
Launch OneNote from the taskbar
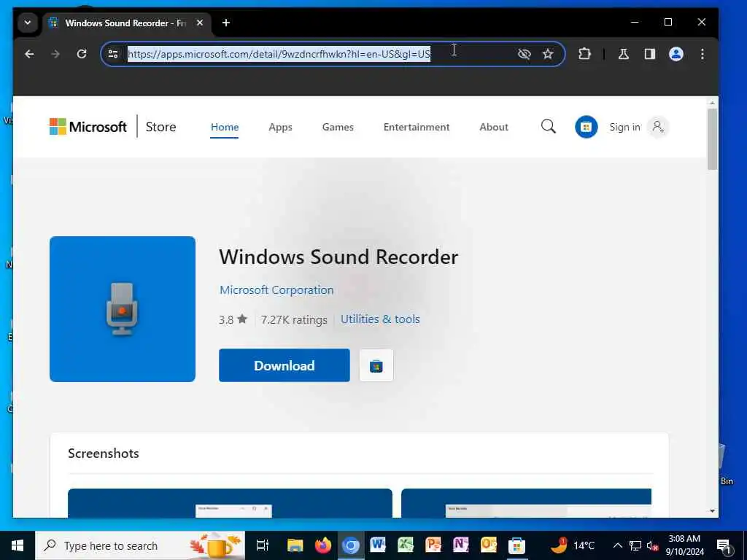pyautogui.click(x=461, y=545)
